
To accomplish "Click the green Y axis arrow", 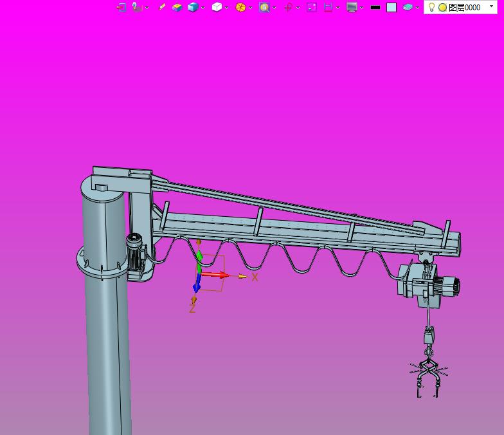I will (199, 261).
